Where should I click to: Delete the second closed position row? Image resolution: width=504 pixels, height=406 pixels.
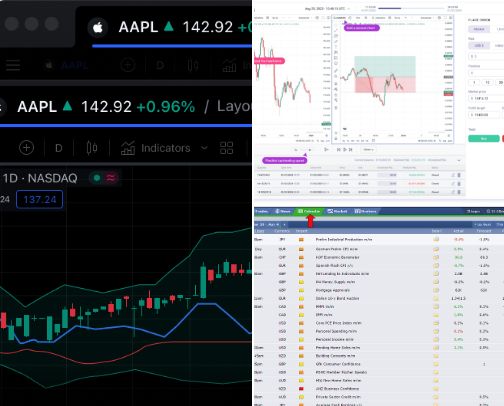tap(459, 184)
